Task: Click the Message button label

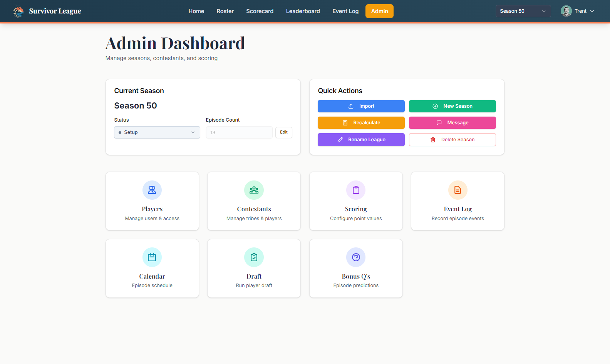Action: click(x=458, y=123)
